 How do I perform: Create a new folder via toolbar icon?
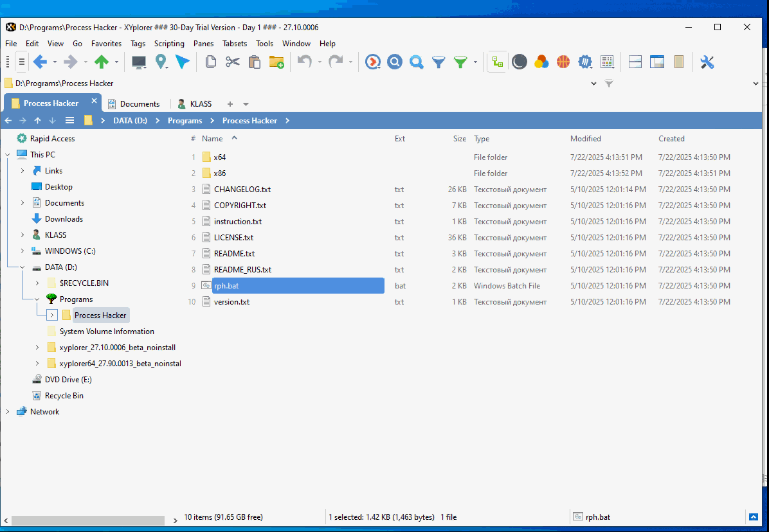tap(276, 62)
